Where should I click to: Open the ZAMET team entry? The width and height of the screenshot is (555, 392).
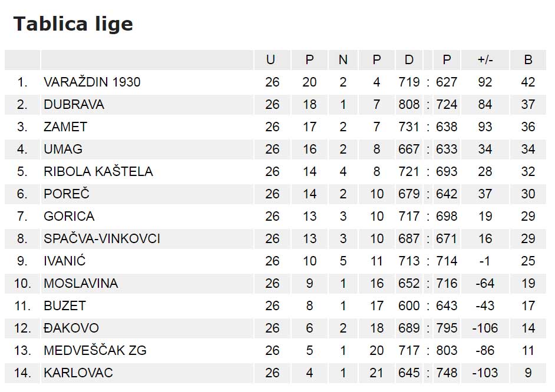pyautogui.click(x=65, y=127)
